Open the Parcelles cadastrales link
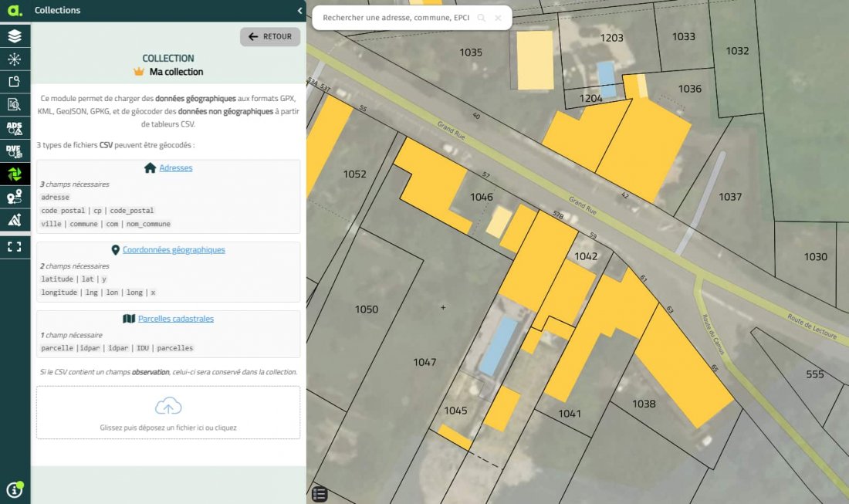849x504 pixels. pyautogui.click(x=175, y=319)
